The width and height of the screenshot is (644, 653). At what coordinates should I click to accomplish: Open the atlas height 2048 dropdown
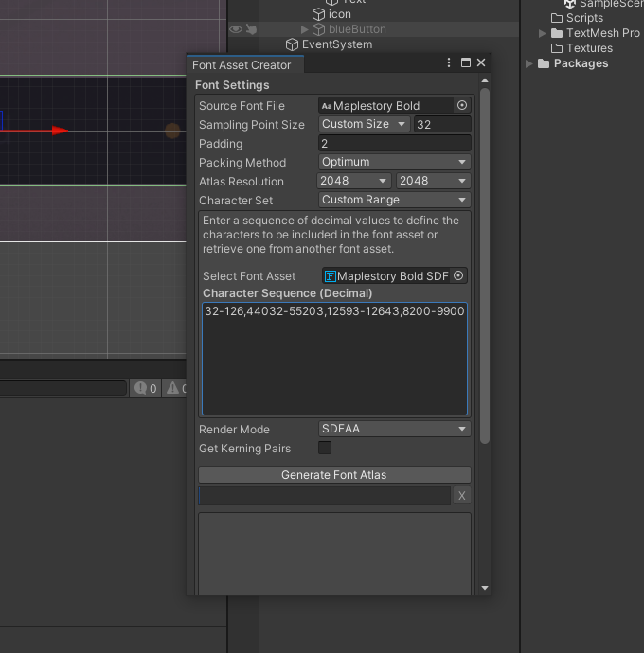[x=433, y=181]
